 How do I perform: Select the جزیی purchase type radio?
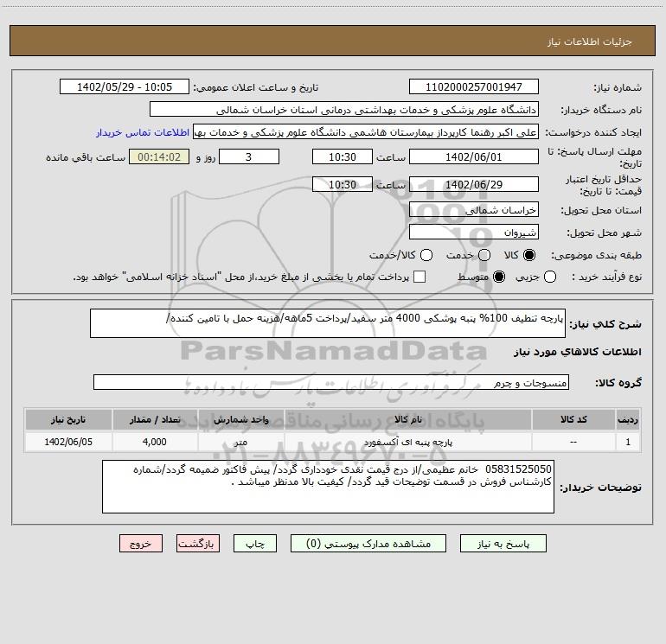click(550, 277)
